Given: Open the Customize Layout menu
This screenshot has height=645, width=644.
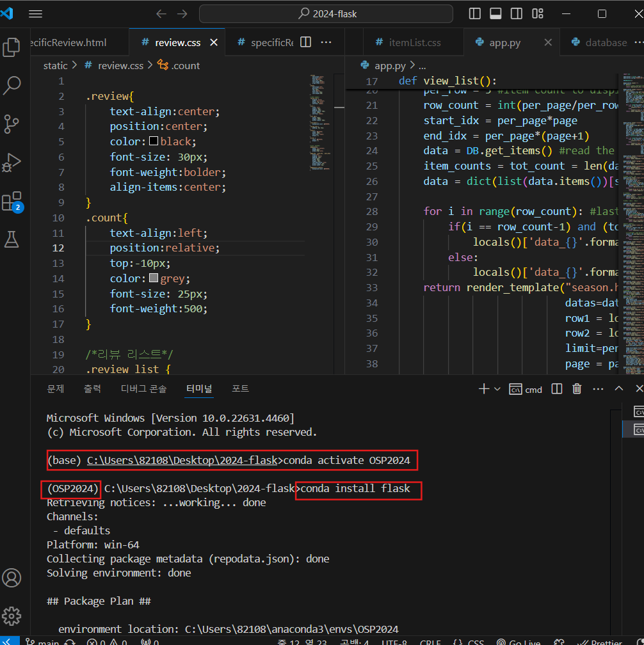Looking at the screenshot, I should point(538,13).
